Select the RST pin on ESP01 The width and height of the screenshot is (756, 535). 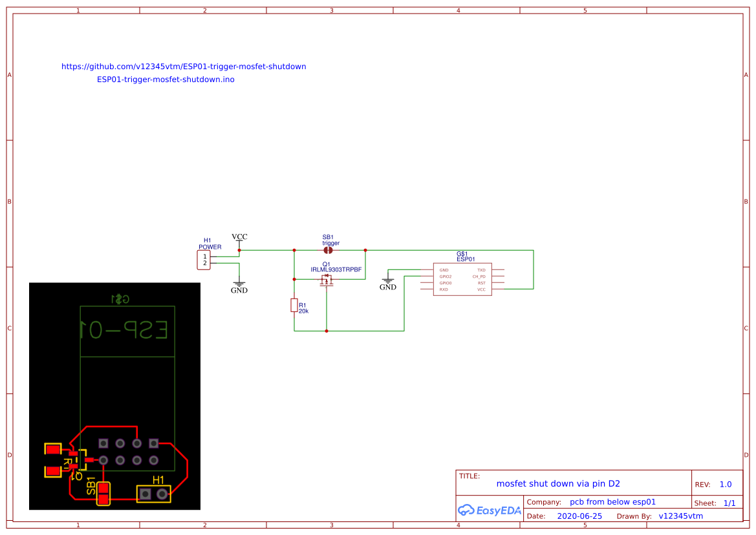481,283
